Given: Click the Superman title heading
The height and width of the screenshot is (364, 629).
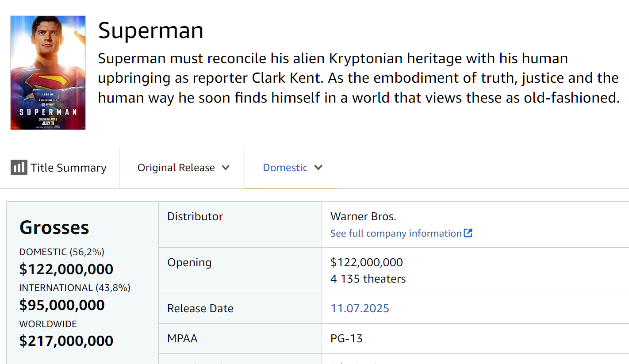Looking at the screenshot, I should pyautogui.click(x=151, y=31).
